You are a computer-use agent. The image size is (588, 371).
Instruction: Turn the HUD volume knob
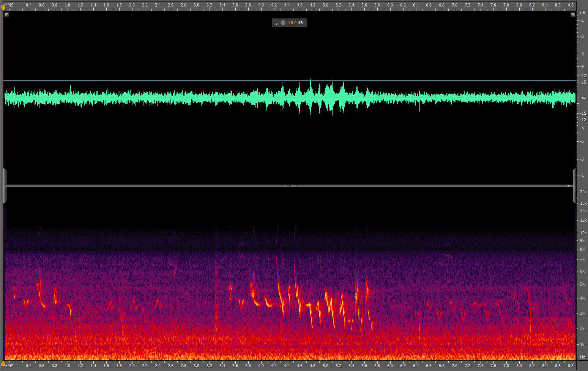283,23
